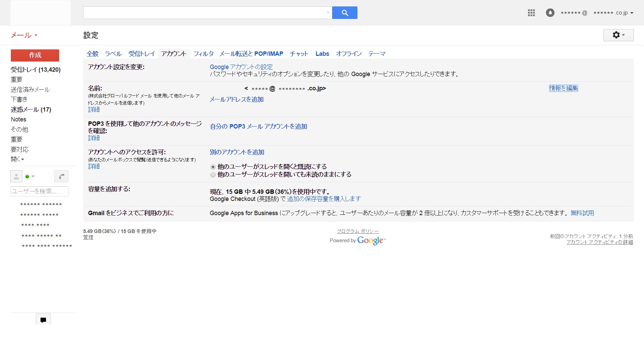Image resolution: width=644 pixels, height=345 pixels.
Task: Open the first 重要 folder below 受信トレイ
Action: point(17,79)
